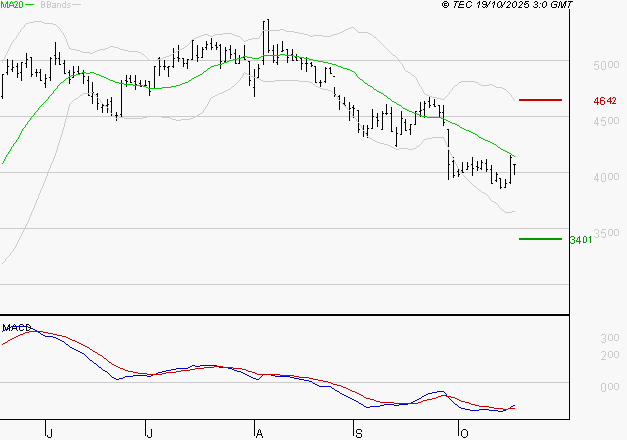Image resolution: width=627 pixels, height=440 pixels.
Task: Click the 300 MACD axis label
Action: (x=609, y=340)
